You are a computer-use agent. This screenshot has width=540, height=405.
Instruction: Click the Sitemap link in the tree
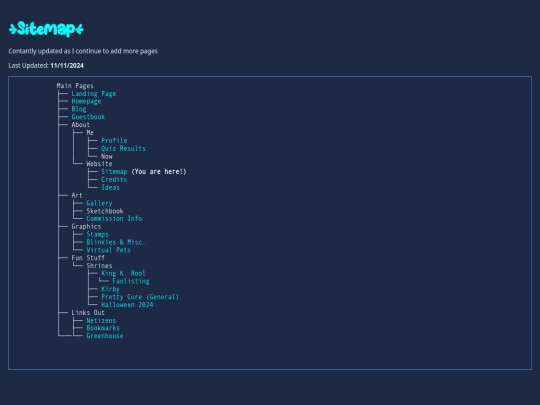(x=114, y=172)
